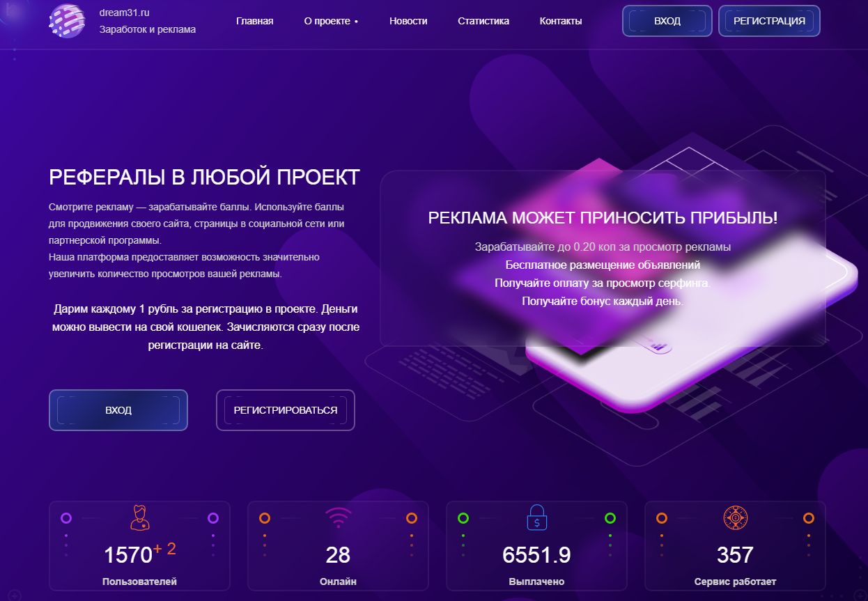
Task: Click the ЗАРЕГИСТРИРОВАТЬСЯ button
Action: pos(286,410)
